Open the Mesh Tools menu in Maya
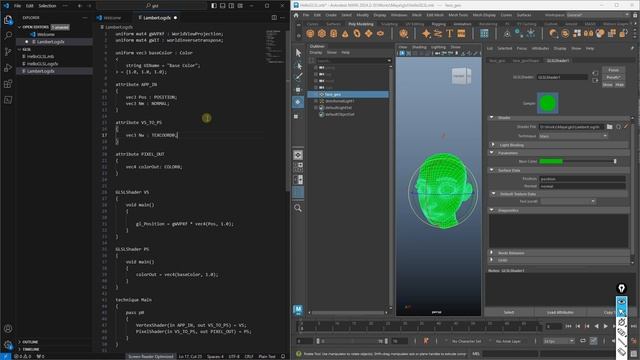 [x=458, y=15]
